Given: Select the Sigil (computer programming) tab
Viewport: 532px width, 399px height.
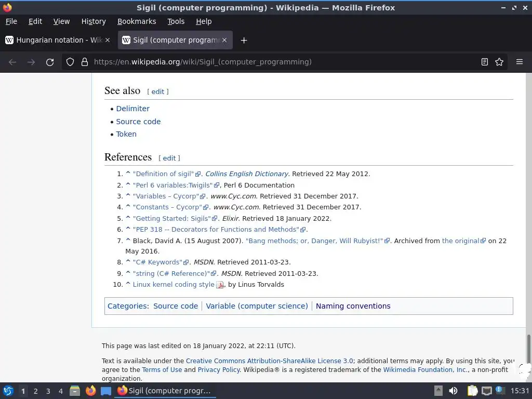Looking at the screenshot, I should tap(175, 40).
